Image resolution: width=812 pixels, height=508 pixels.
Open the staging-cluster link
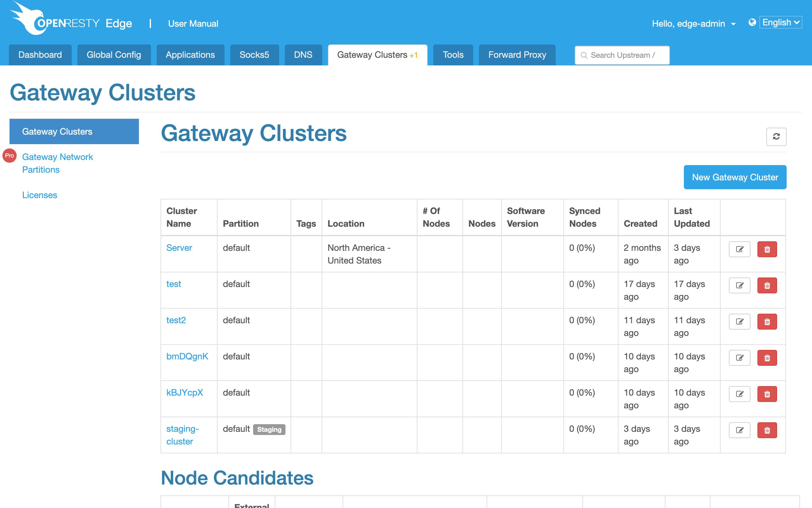pos(182,435)
